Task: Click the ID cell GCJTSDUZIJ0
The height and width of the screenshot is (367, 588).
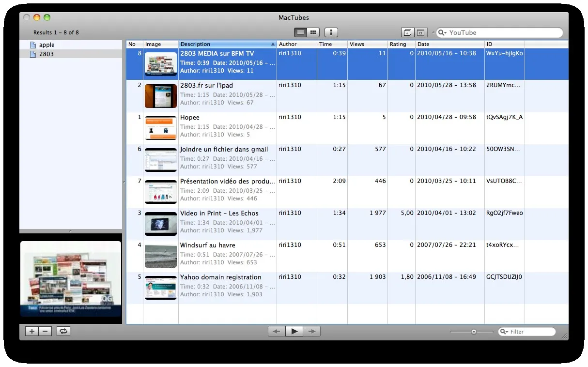Action: [505, 277]
